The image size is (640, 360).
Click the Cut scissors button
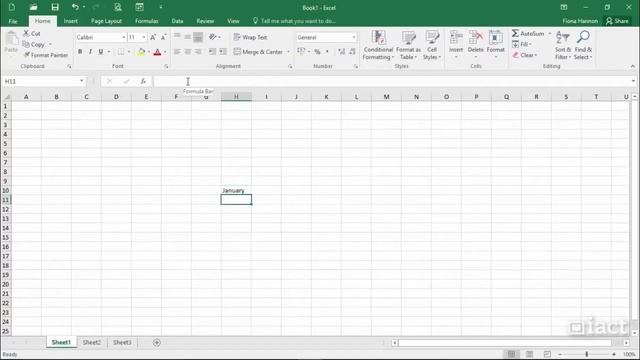tap(31, 33)
